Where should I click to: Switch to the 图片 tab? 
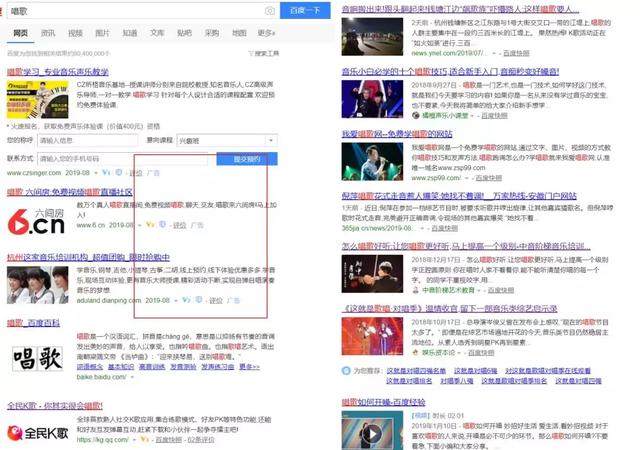pyautogui.click(x=102, y=32)
